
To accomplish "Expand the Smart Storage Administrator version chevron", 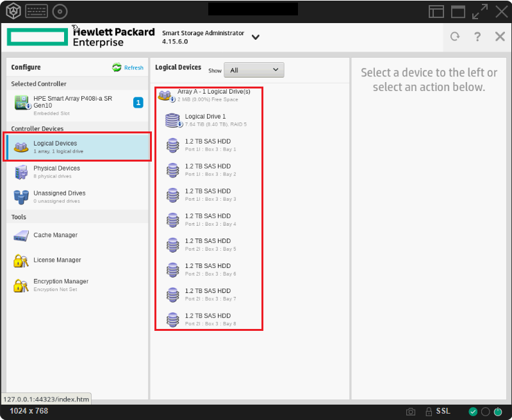I will [x=255, y=37].
